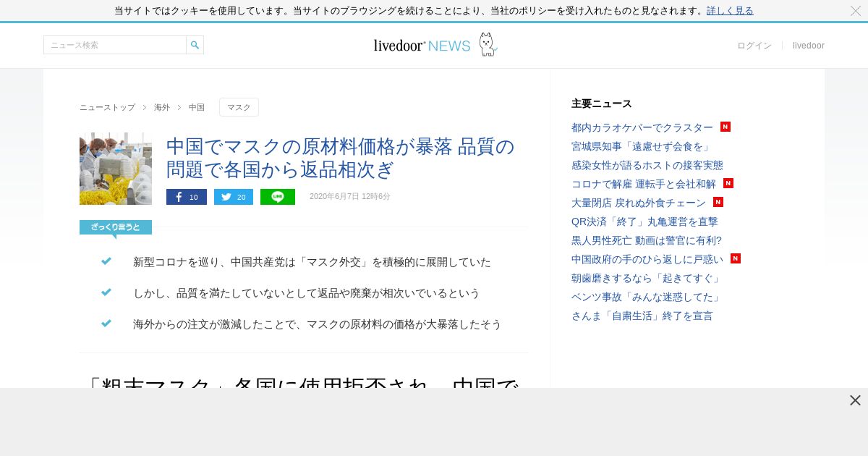Go to 海外 breadcrumb category
This screenshot has height=456, width=868.
coord(162,107)
